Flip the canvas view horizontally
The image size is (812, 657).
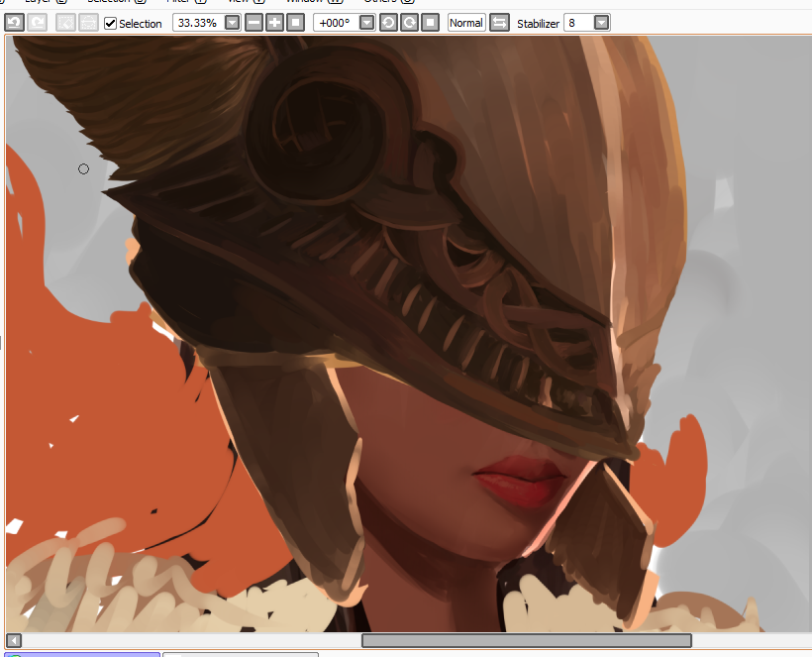(x=500, y=23)
